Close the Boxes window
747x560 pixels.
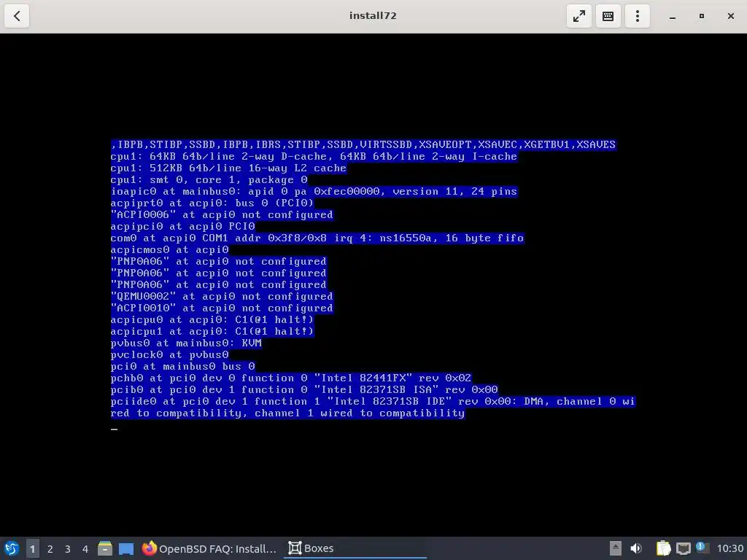pos(731,16)
